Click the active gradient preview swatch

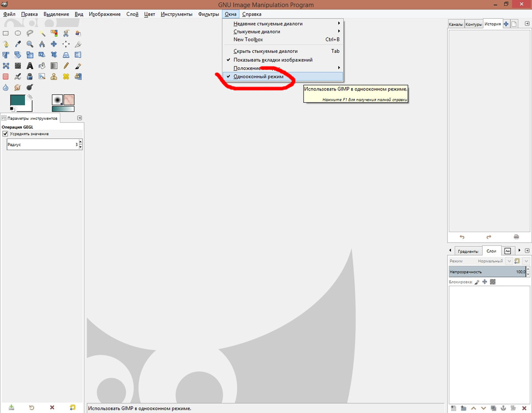pyautogui.click(x=63, y=109)
